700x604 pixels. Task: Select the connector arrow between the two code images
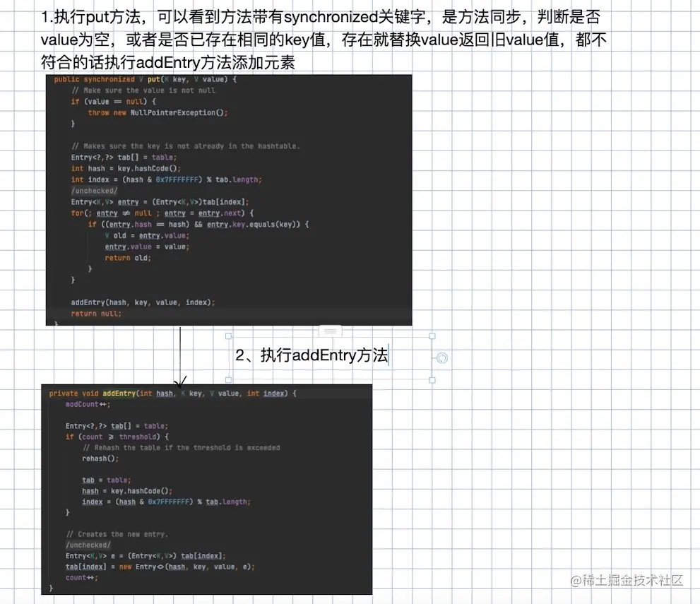coord(180,356)
